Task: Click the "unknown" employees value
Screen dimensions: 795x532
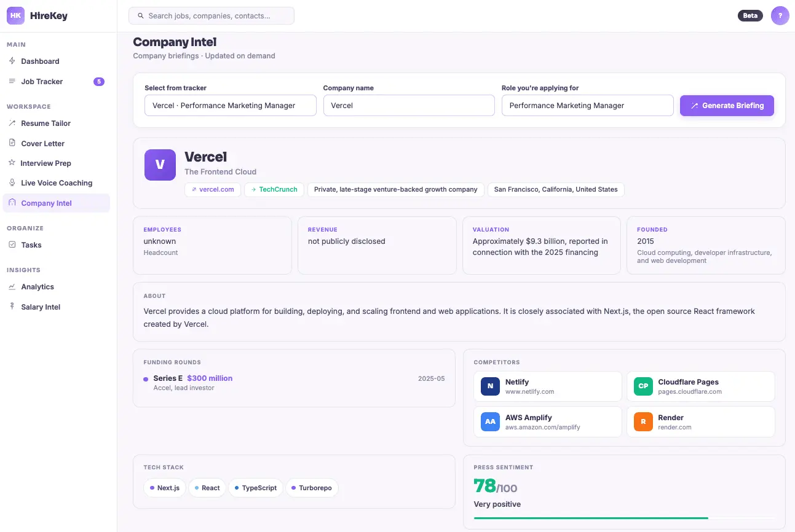Action: pos(159,241)
